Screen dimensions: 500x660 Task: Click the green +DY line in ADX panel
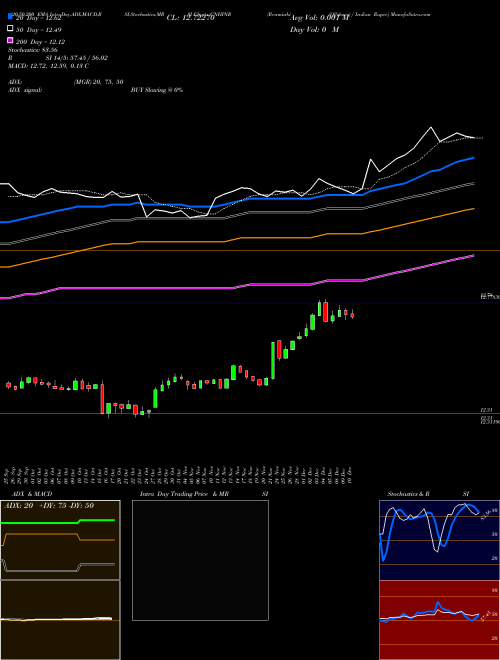pos(58,522)
